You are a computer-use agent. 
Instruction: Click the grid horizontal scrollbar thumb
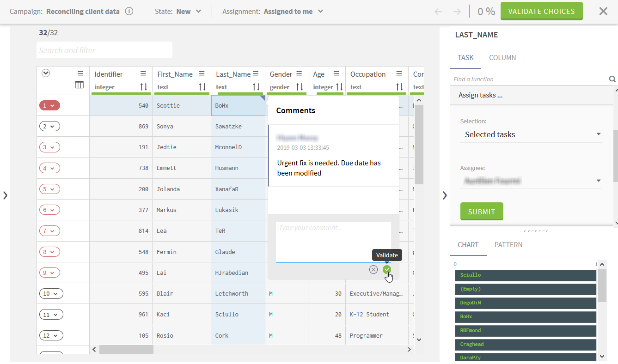[x=126, y=350]
